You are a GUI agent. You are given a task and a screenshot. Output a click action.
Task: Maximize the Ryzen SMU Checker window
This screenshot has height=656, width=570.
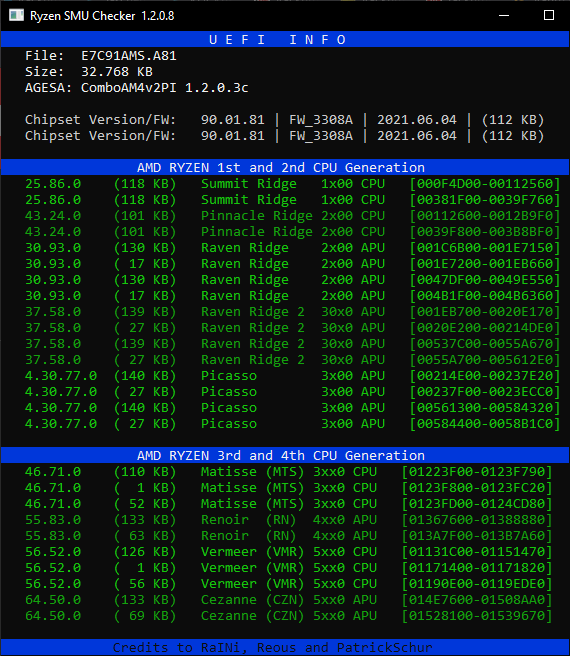[549, 15]
